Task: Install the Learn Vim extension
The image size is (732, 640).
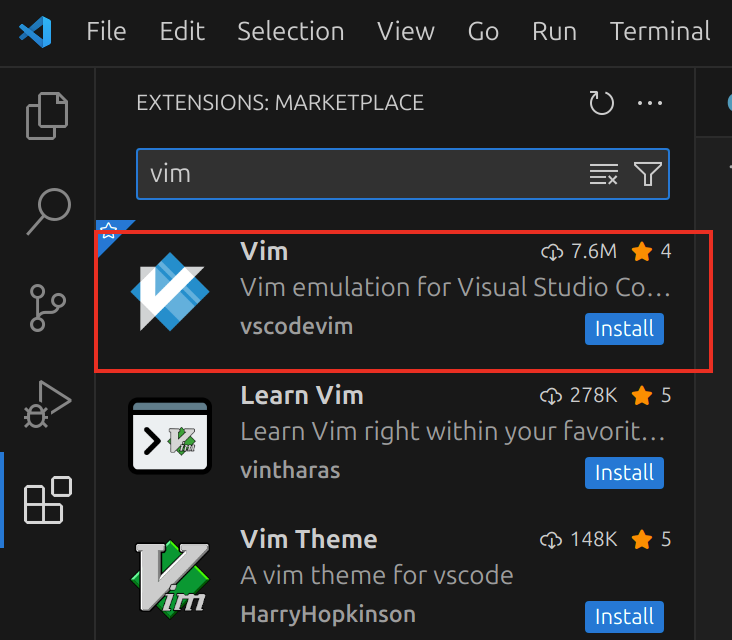Action: [624, 473]
